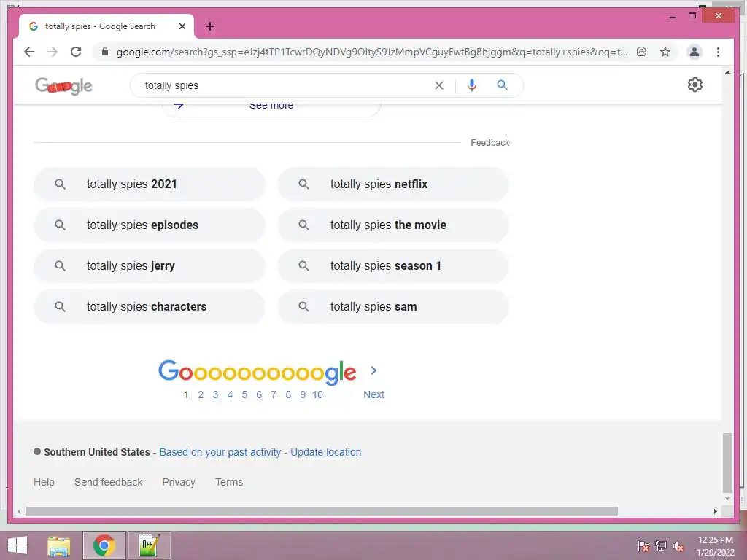The image size is (747, 560).
Task: Click the scroll up arrow of page scrollbar
Action: (x=727, y=72)
